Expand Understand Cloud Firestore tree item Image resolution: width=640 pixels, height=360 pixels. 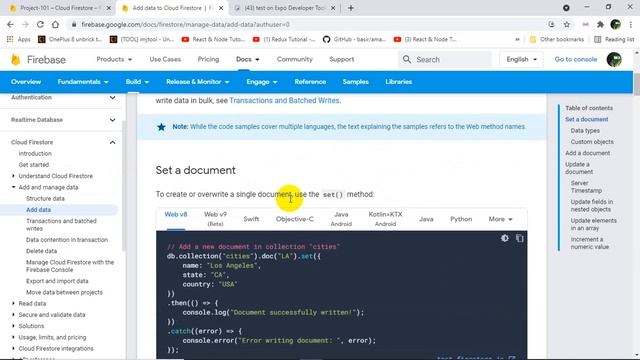click(x=13, y=176)
